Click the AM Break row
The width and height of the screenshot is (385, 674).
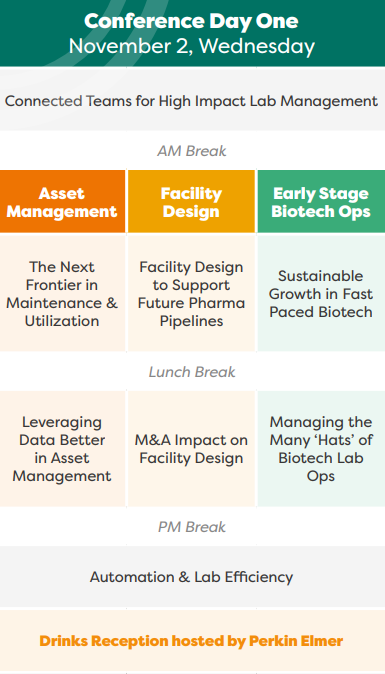tap(192, 151)
